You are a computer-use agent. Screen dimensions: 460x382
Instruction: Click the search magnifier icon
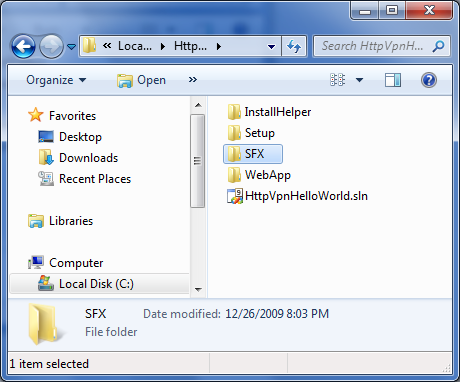click(x=438, y=46)
